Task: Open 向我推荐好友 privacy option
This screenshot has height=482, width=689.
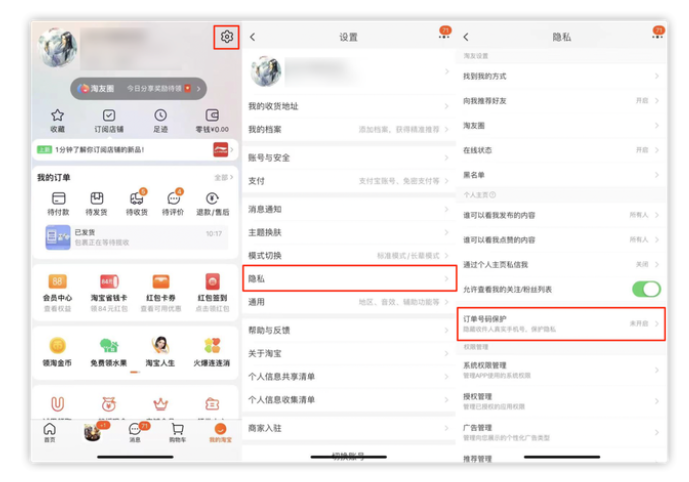Action: 562,101
